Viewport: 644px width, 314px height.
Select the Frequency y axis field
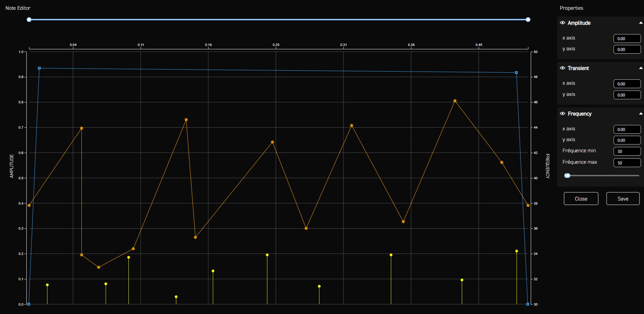point(627,140)
